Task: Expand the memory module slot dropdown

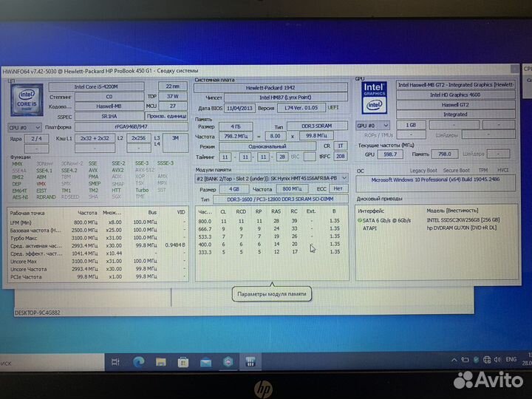Action: [x=272, y=178]
